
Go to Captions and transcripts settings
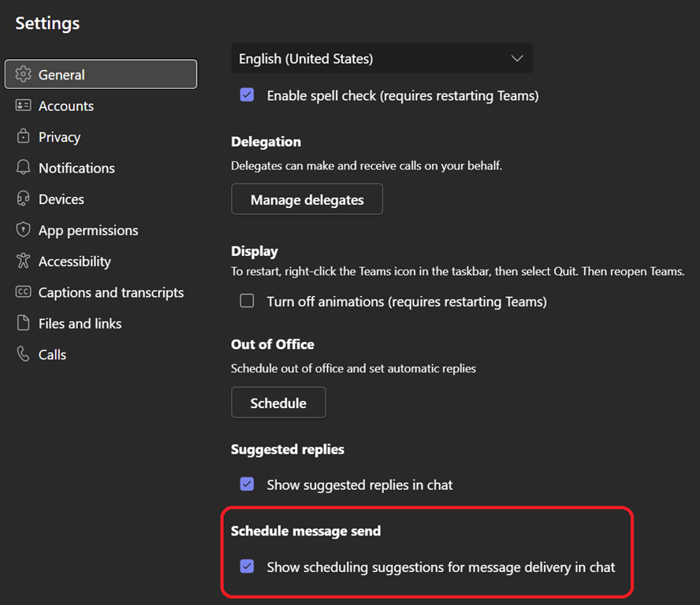click(111, 292)
